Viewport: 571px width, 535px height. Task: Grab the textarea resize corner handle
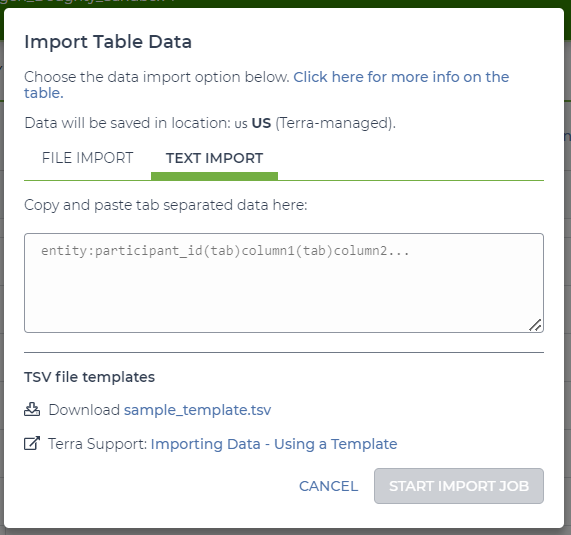pyautogui.click(x=535, y=325)
